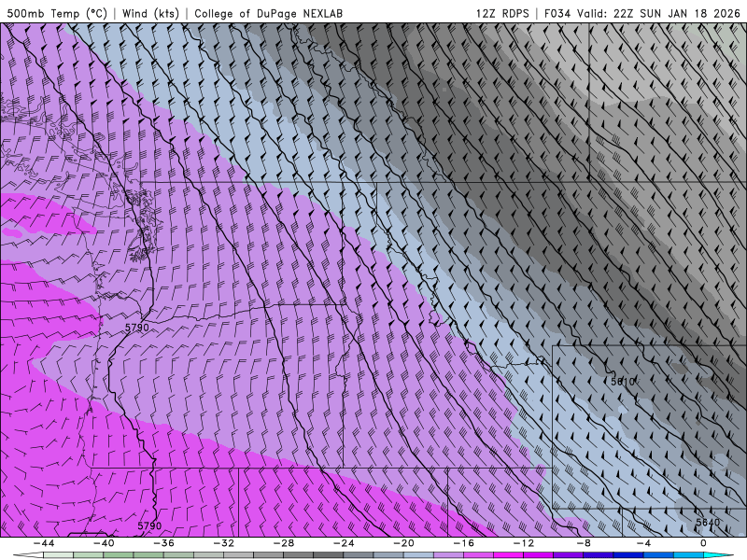Click the -36 value on the color scale

[164, 543]
